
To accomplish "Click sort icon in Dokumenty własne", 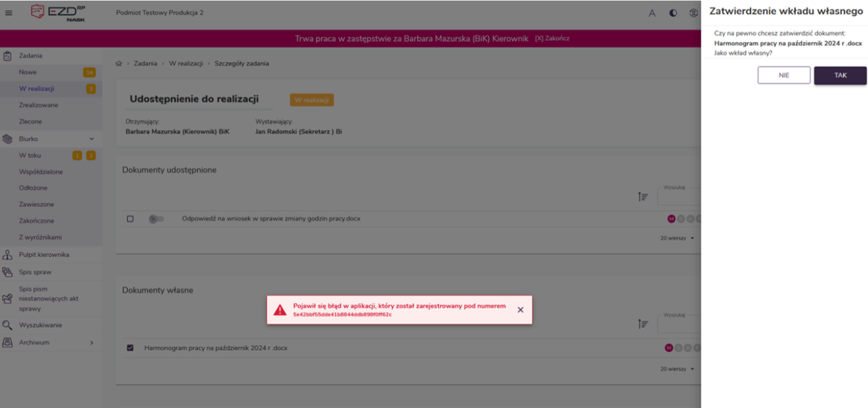I will tap(643, 324).
